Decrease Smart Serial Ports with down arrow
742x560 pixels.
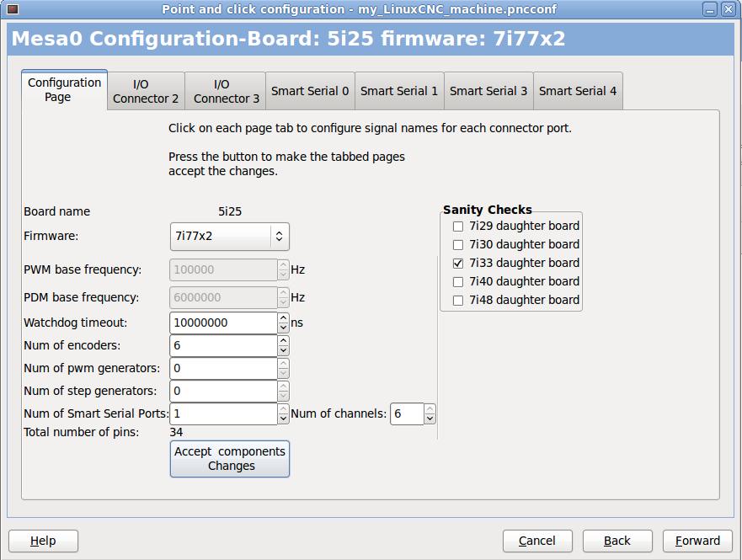pyautogui.click(x=283, y=419)
